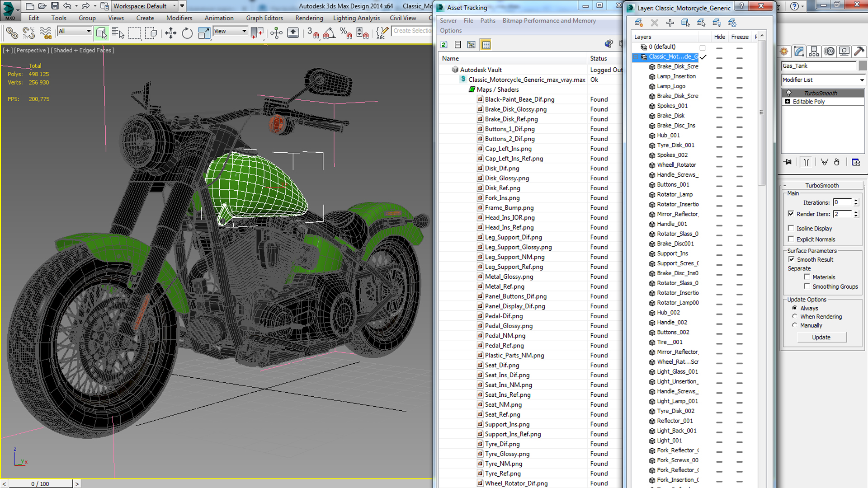Click the Select and Link tool
Screen dimensions: 868x488
pos(12,33)
